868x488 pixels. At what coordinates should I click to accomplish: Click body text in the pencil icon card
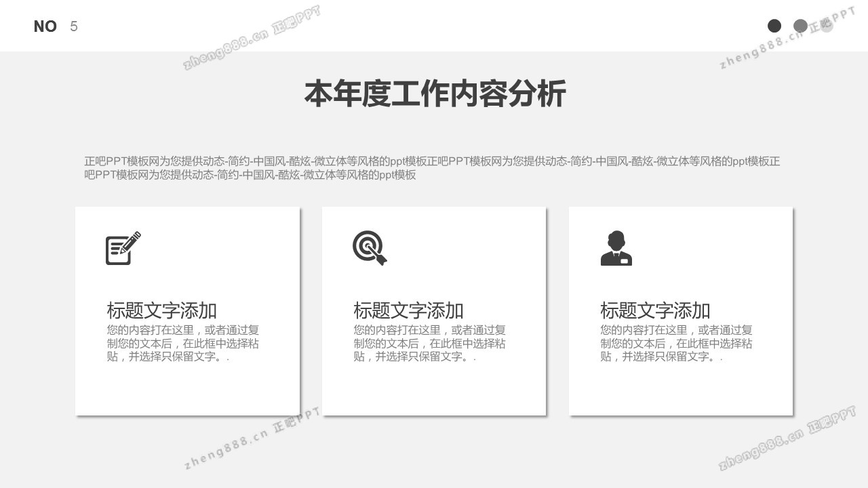click(182, 343)
